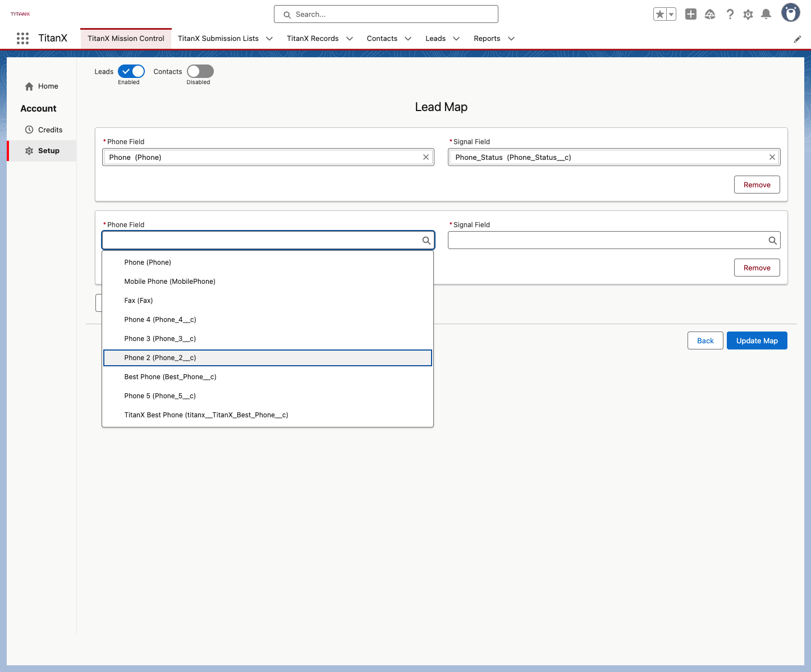The image size is (811, 672).
Task: View the Notifications bell
Action: click(x=766, y=14)
